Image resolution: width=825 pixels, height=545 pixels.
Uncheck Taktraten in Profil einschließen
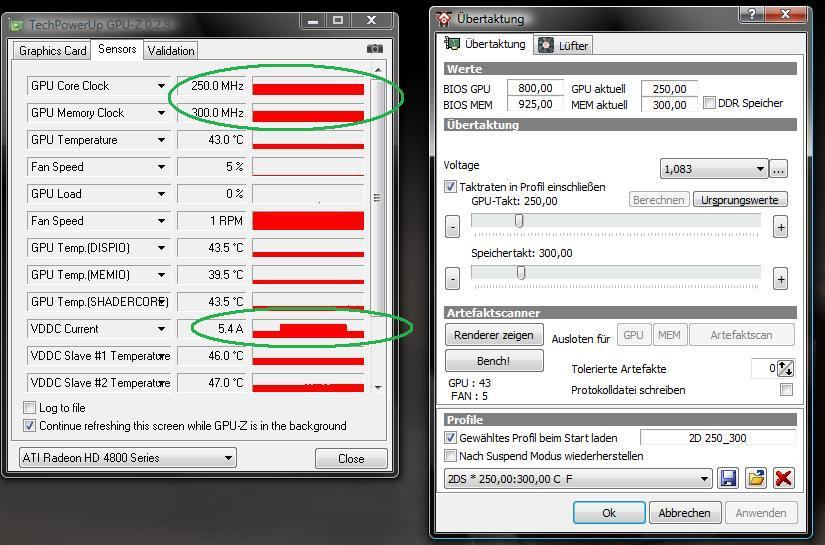[x=450, y=187]
